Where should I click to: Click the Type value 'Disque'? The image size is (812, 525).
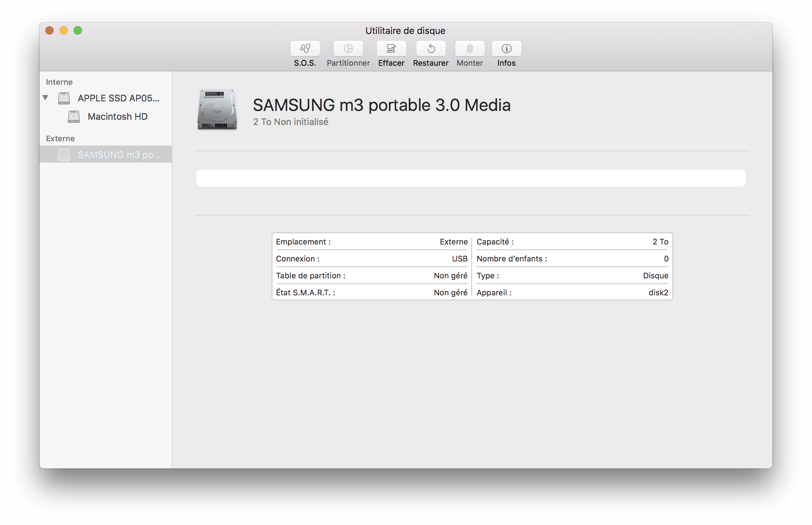(655, 276)
